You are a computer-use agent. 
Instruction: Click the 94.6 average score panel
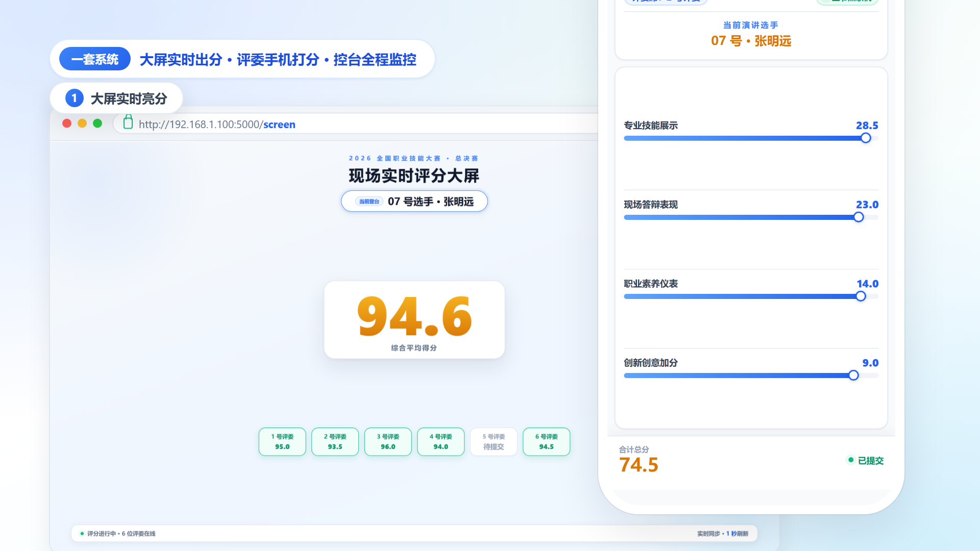(x=414, y=320)
